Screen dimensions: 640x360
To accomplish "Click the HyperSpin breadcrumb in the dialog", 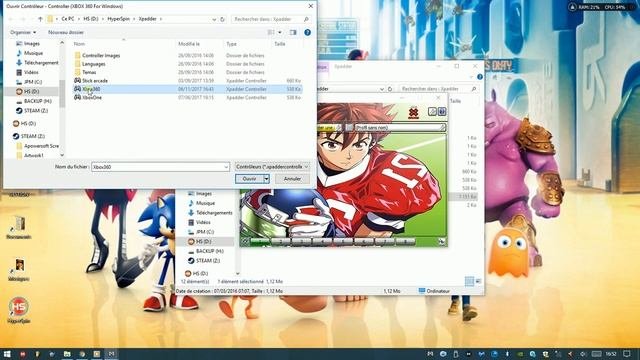I will [118, 19].
